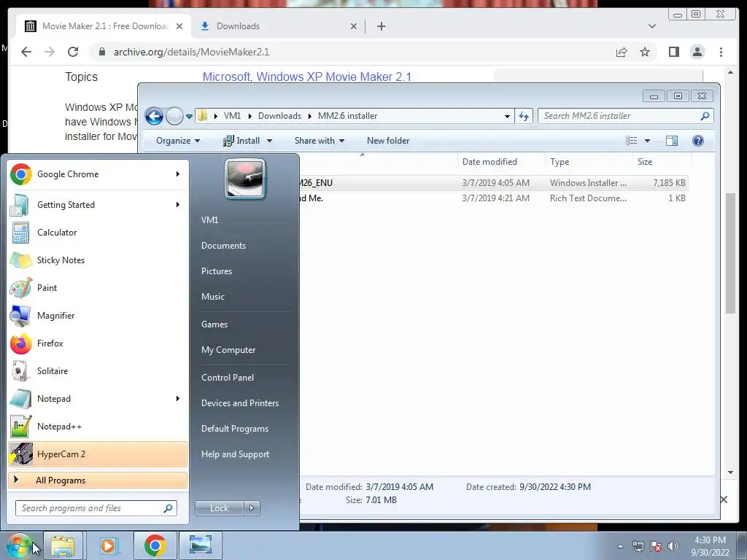Show All Programs list
Screen dimensions: 747x560
coord(98,480)
